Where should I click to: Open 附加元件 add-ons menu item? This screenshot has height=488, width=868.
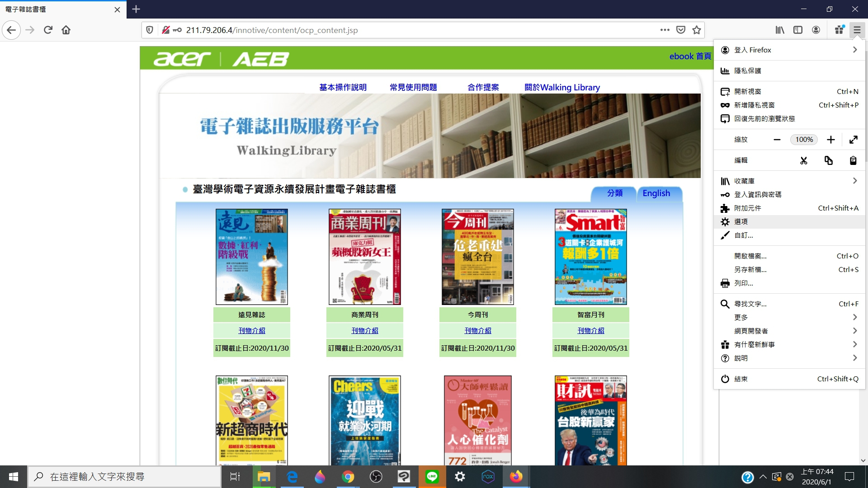pyautogui.click(x=789, y=208)
